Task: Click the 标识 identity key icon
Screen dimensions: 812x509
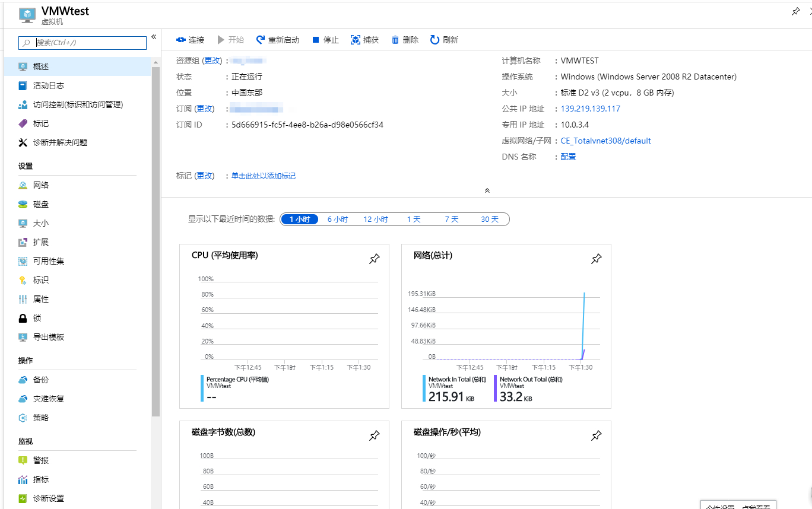Action: tap(23, 280)
